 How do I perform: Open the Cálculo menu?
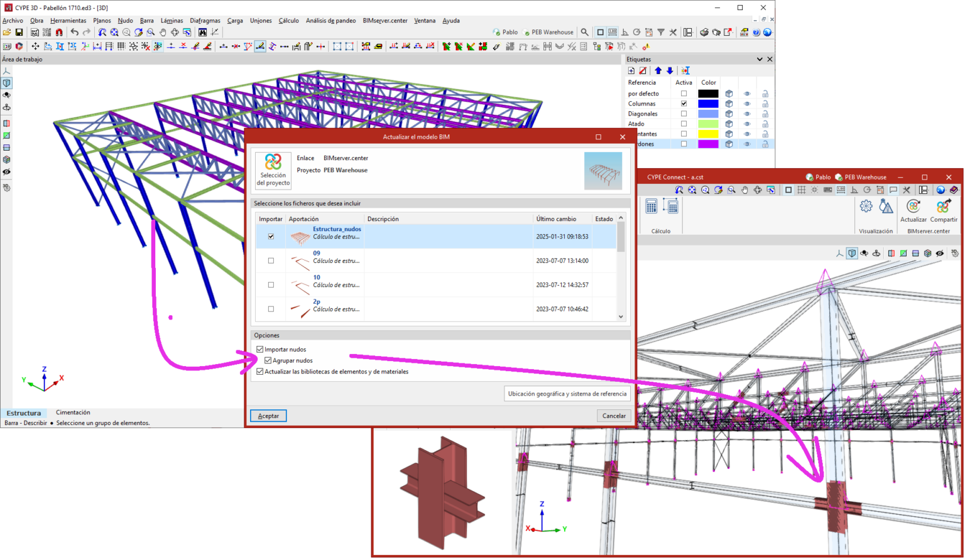click(x=288, y=21)
